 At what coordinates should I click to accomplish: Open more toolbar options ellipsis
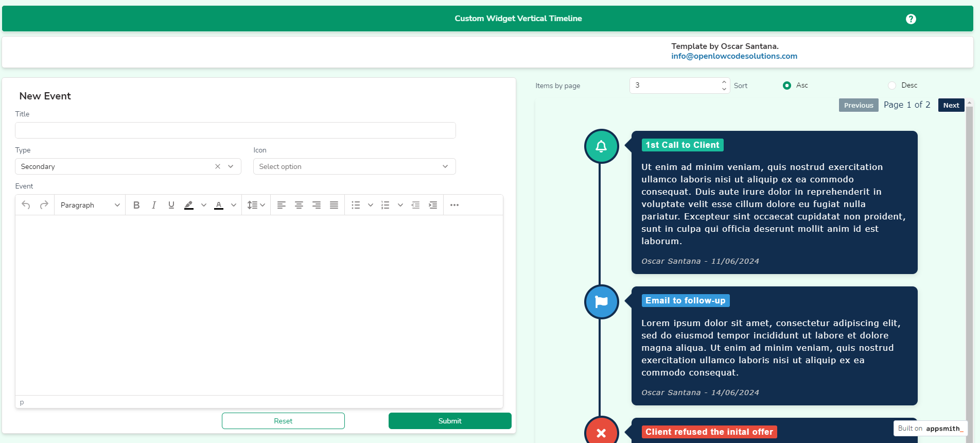[x=454, y=205]
